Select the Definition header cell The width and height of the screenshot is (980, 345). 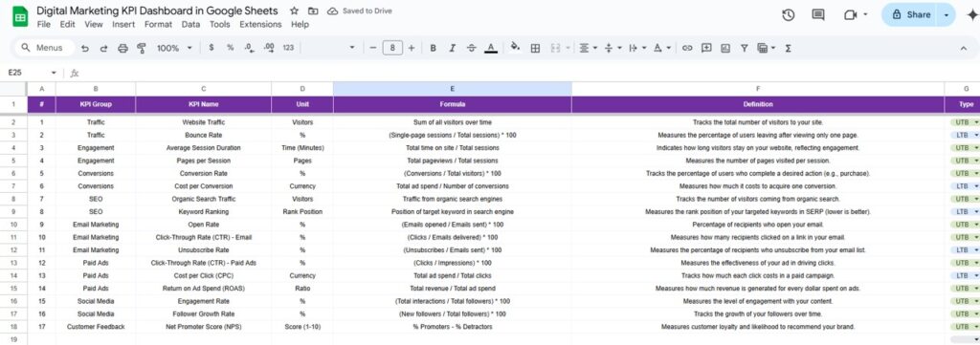pyautogui.click(x=758, y=104)
